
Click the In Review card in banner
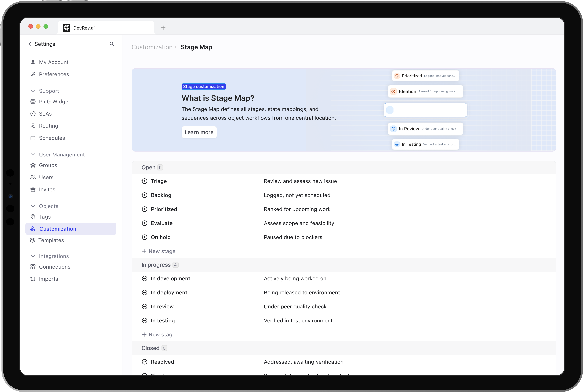pos(425,129)
